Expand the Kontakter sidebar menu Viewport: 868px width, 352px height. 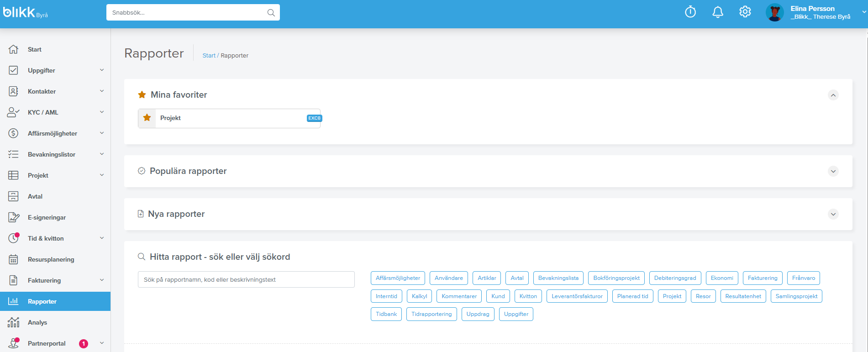point(102,91)
